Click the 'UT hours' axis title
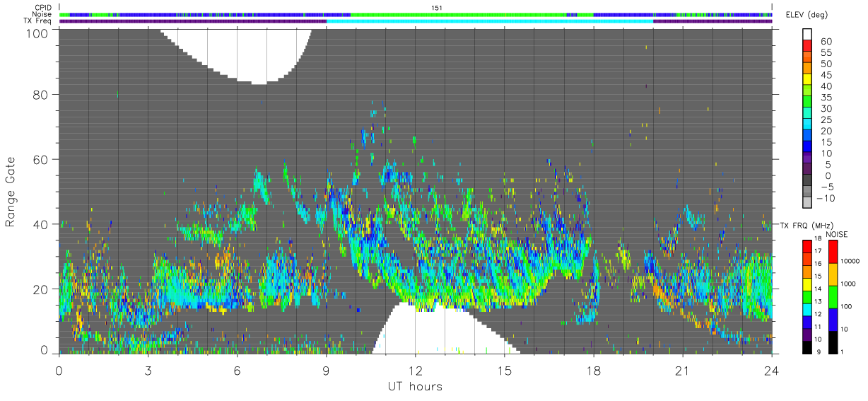 (416, 386)
